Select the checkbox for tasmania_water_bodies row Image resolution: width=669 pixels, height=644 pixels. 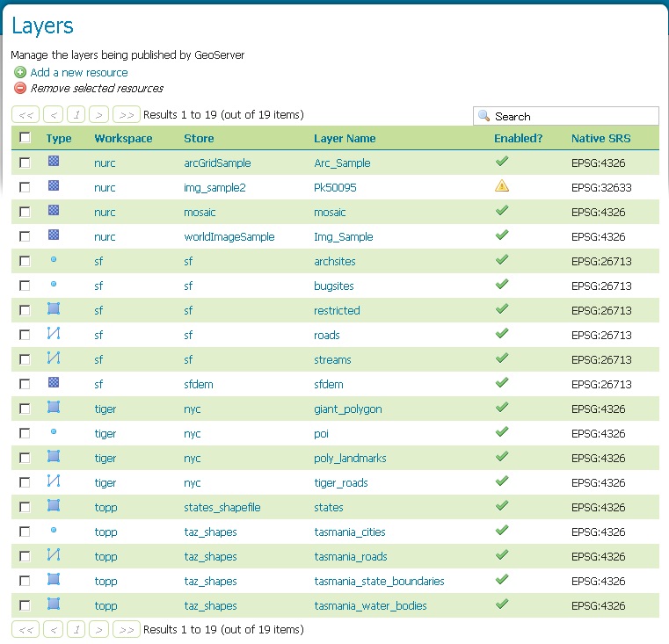25,605
